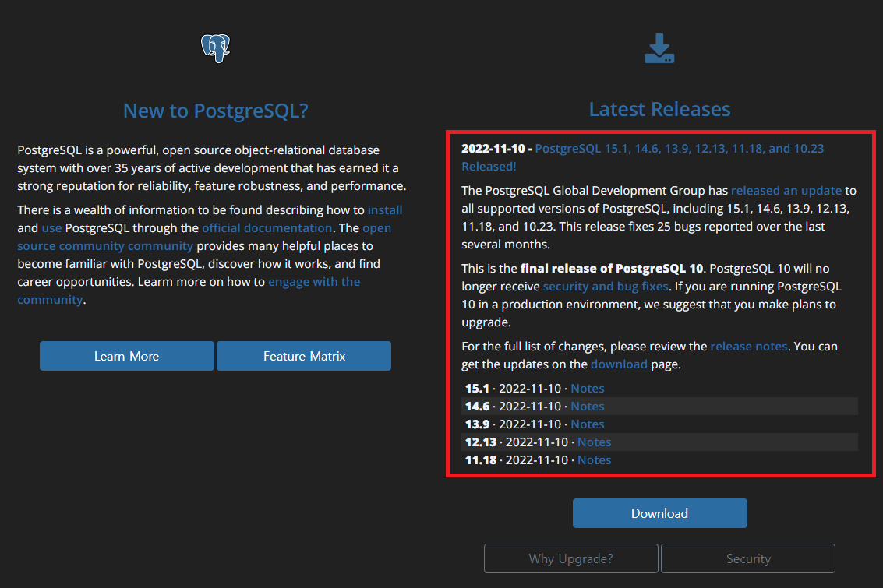Open Notes for version 14.6

(588, 407)
